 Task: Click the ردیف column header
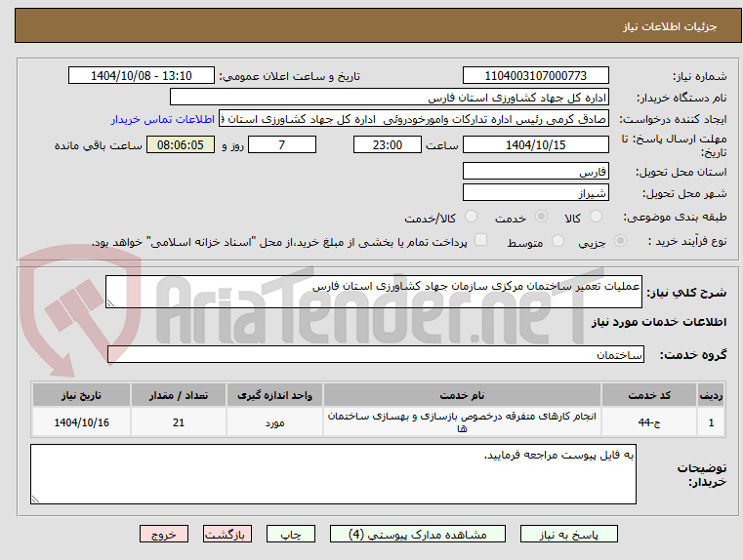711,395
